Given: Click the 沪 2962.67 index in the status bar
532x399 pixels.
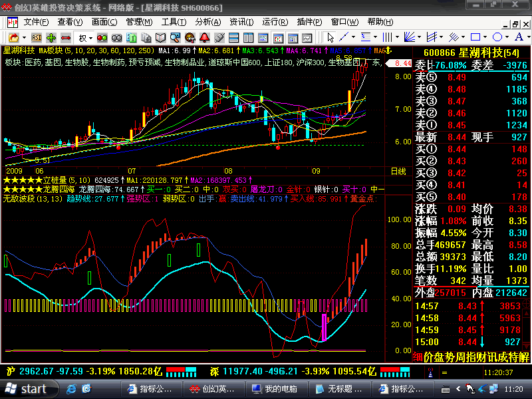Looking at the screenshot, I should [84, 371].
